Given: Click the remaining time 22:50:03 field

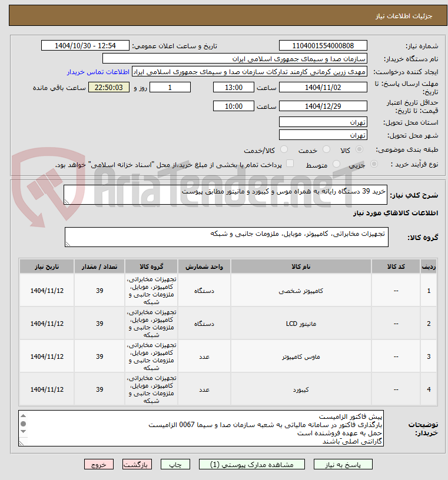Looking at the screenshot, I should (109, 87).
